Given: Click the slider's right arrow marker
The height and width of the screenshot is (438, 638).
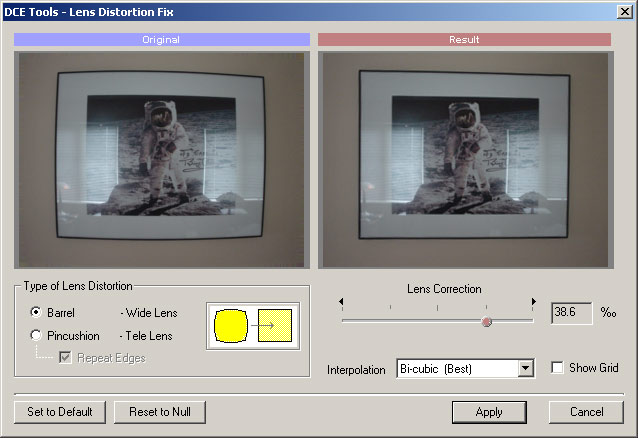Looking at the screenshot, I should pyautogui.click(x=533, y=302).
